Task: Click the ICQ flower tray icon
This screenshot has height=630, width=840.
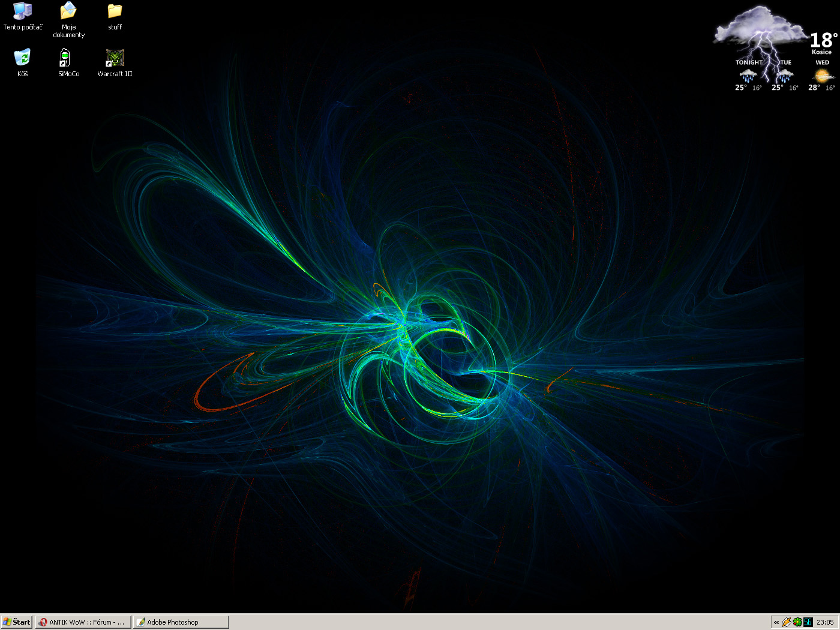Action: click(797, 622)
